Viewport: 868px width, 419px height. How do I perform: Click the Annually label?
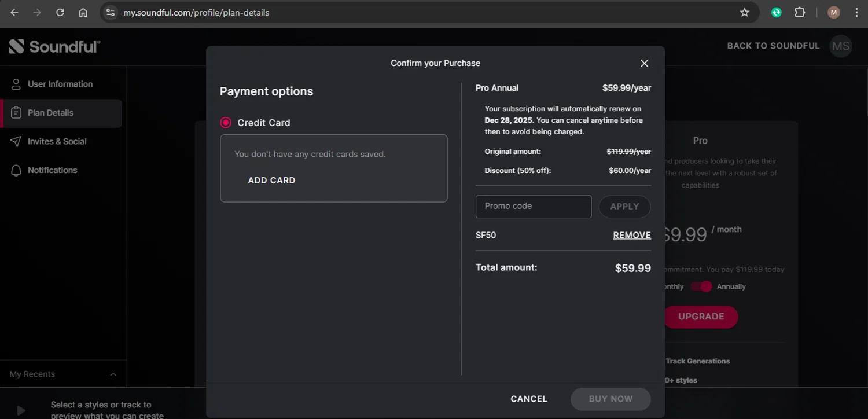pyautogui.click(x=731, y=286)
